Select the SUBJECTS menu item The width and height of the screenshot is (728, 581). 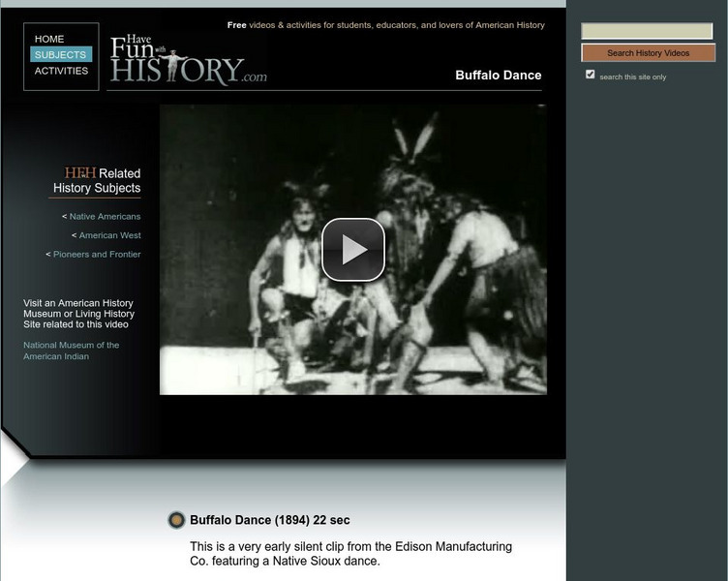(x=61, y=54)
